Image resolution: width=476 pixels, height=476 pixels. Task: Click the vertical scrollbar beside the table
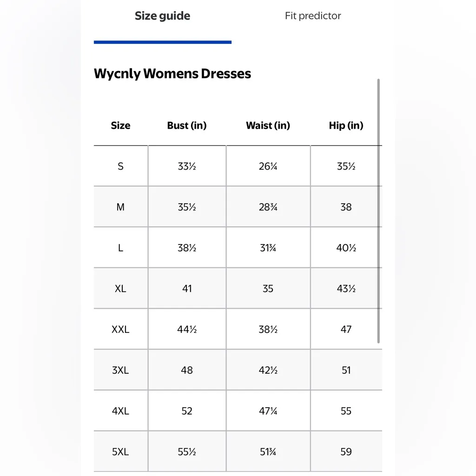(x=378, y=209)
